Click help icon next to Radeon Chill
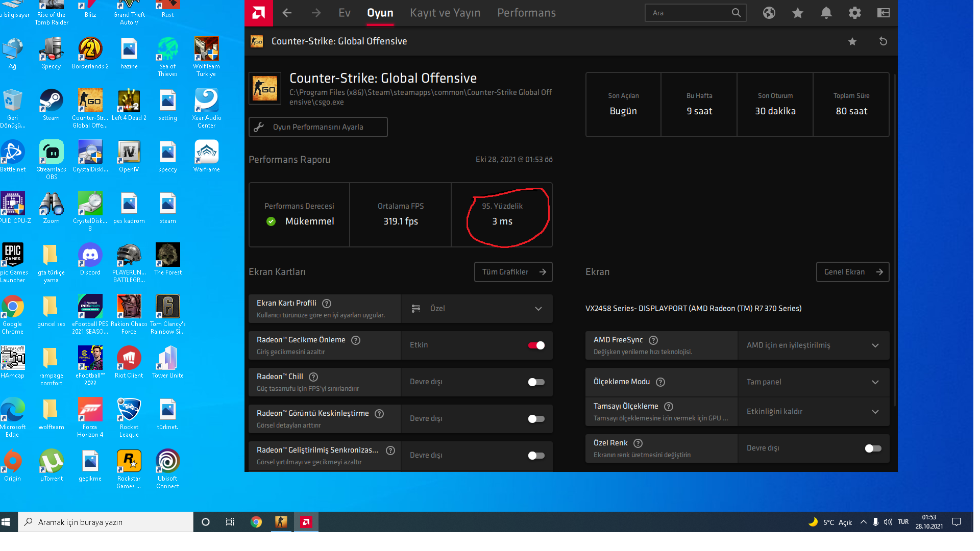The height and width of the screenshot is (551, 980). pyautogui.click(x=313, y=377)
